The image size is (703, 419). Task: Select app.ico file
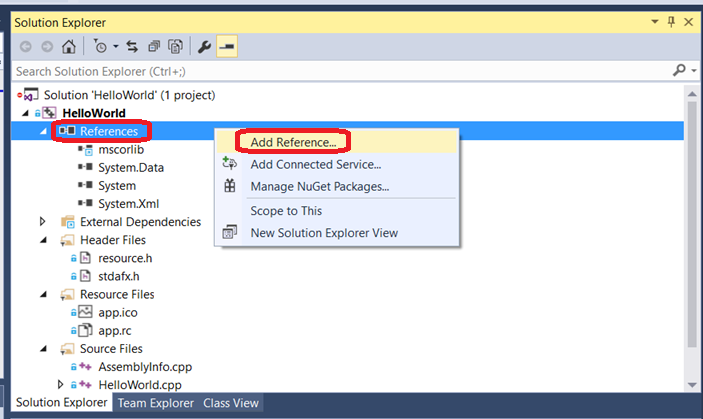coord(118,312)
